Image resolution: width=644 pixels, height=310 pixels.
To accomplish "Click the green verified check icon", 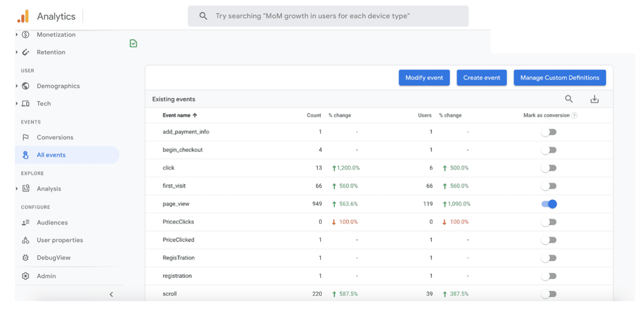I will 133,44.
